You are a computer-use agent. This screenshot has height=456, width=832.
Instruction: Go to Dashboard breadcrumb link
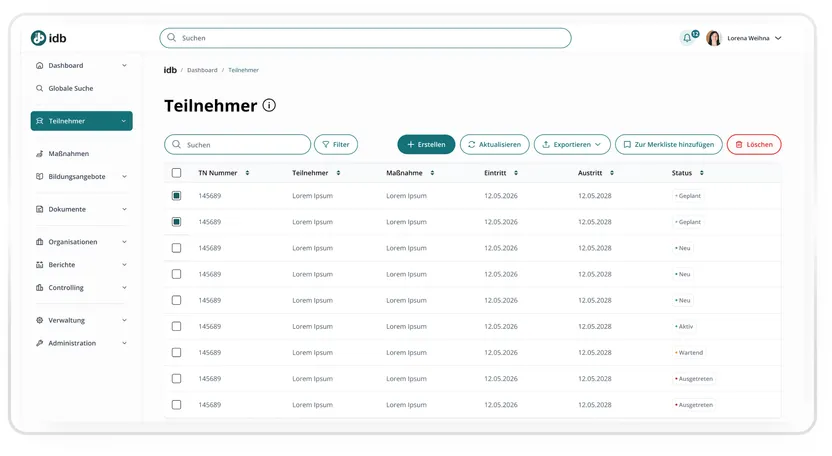tap(202, 70)
